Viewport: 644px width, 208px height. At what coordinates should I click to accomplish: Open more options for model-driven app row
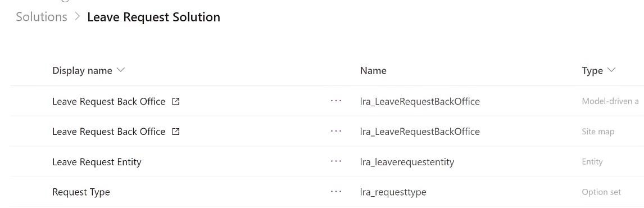pyautogui.click(x=336, y=101)
